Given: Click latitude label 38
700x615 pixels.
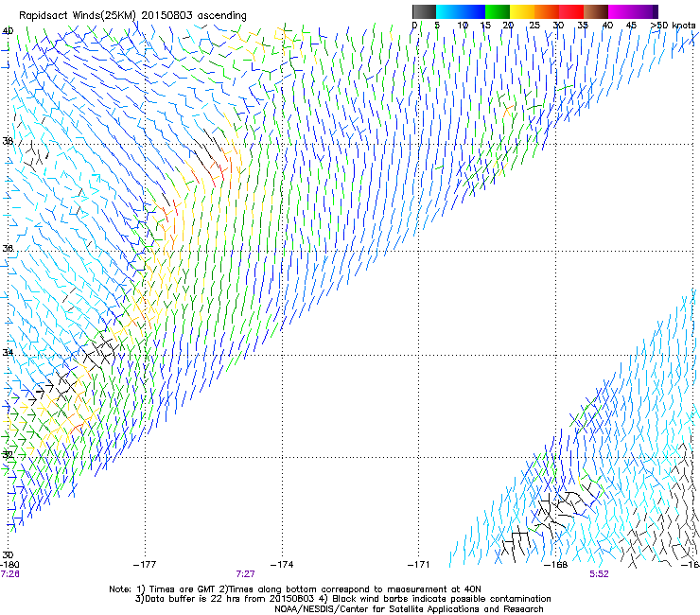Looking at the screenshot, I should 8,141.
